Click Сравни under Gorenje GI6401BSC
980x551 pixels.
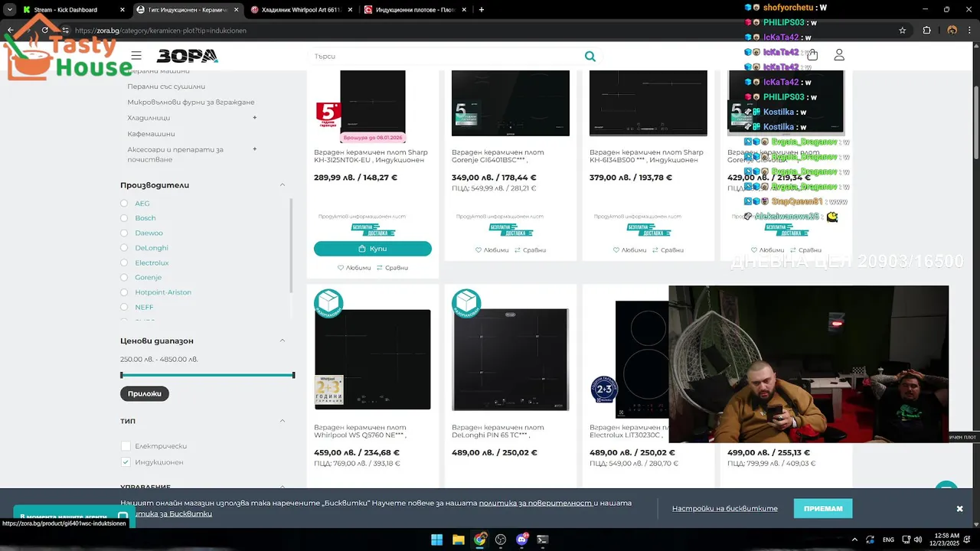tap(530, 250)
